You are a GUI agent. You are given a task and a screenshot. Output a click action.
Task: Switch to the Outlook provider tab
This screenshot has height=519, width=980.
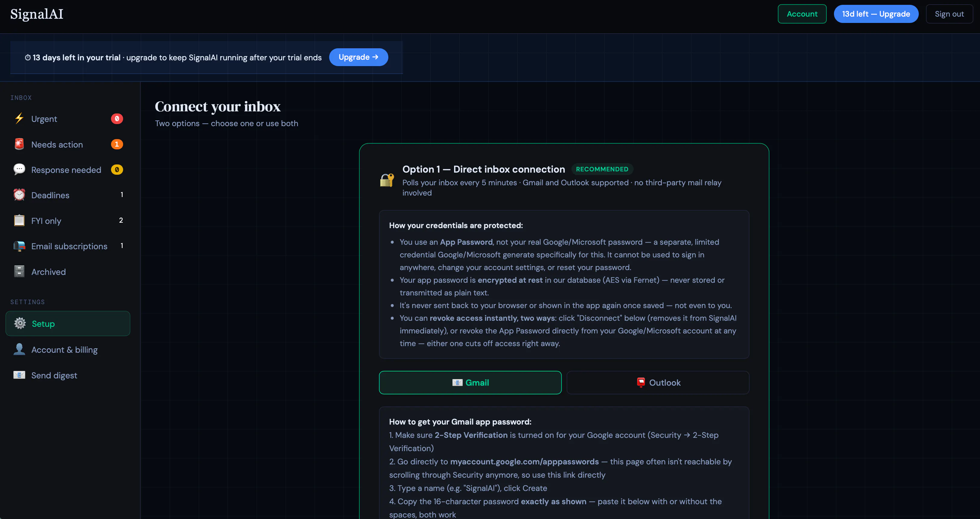click(x=658, y=382)
